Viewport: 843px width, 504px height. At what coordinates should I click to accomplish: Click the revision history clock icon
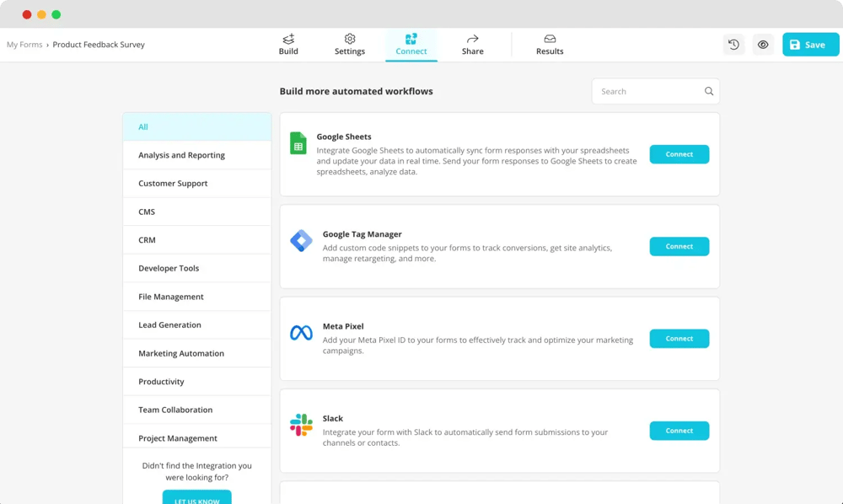point(733,44)
